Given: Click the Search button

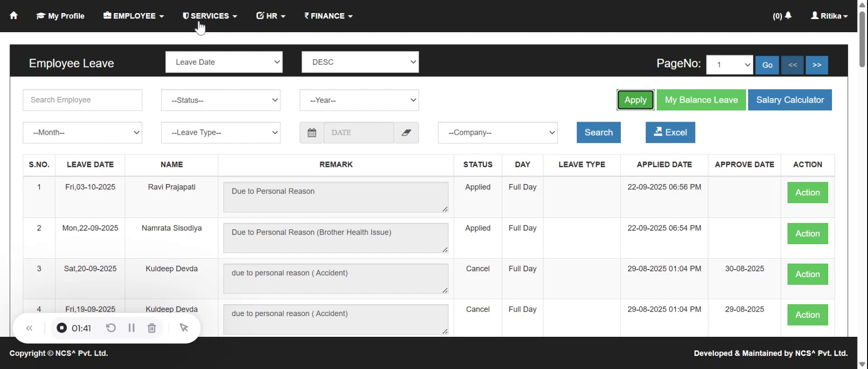Looking at the screenshot, I should click(599, 132).
